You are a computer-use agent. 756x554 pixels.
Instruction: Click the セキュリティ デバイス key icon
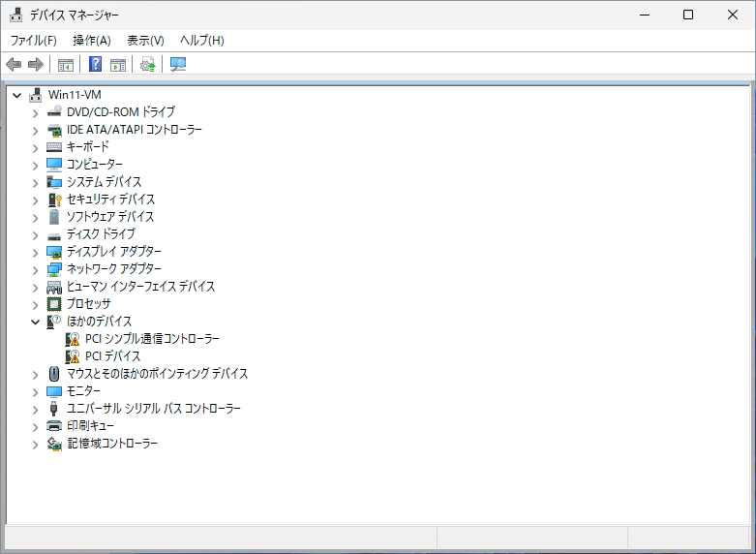[x=54, y=200]
